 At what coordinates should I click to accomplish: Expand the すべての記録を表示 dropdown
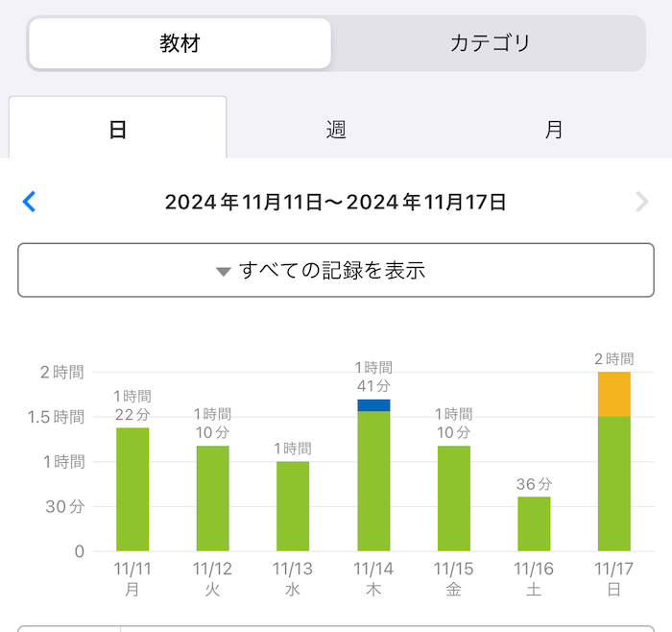(335, 271)
